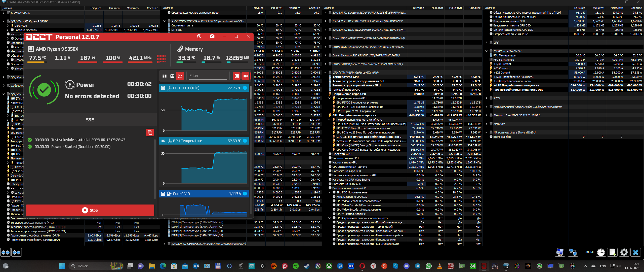Toggle the GPU sensor filter button in OCCT
This screenshot has width=644, height=272.
coord(245,76)
